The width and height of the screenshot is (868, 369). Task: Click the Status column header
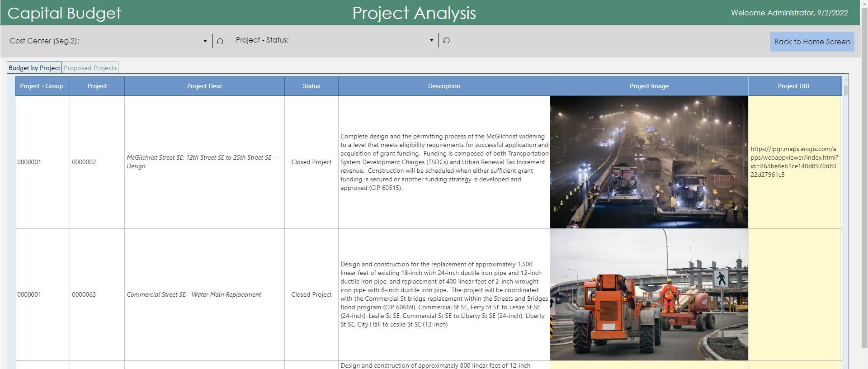311,86
